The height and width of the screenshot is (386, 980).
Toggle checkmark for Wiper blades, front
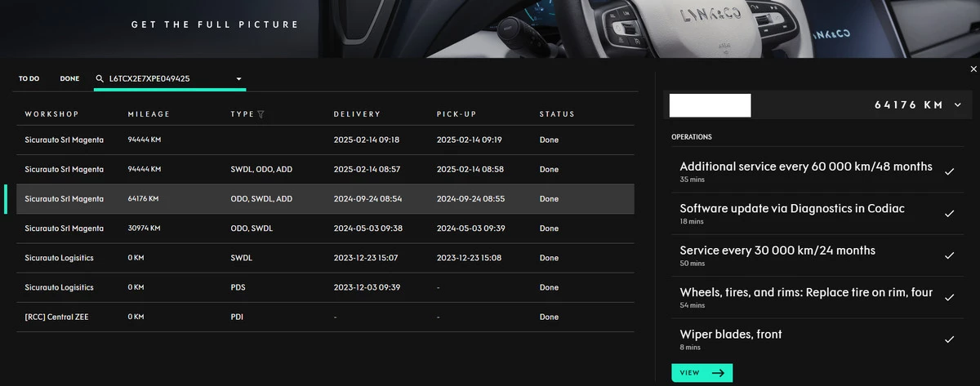pyautogui.click(x=948, y=339)
